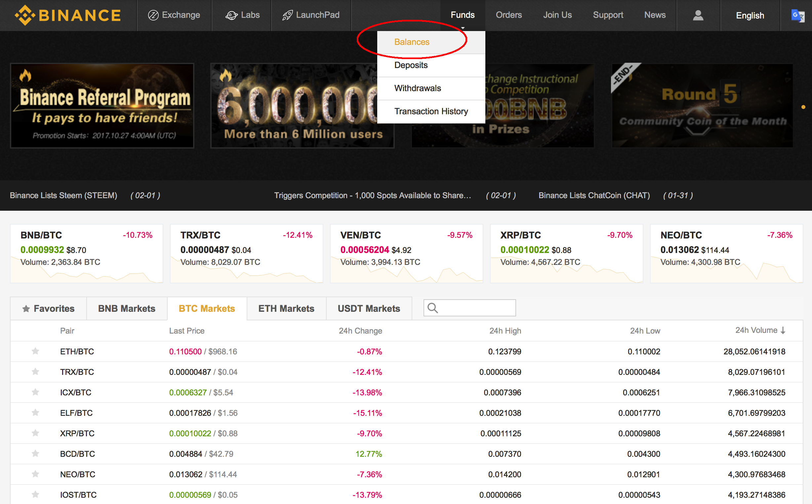Select Balances from Funds menu
The height and width of the screenshot is (504, 812).
coord(412,42)
